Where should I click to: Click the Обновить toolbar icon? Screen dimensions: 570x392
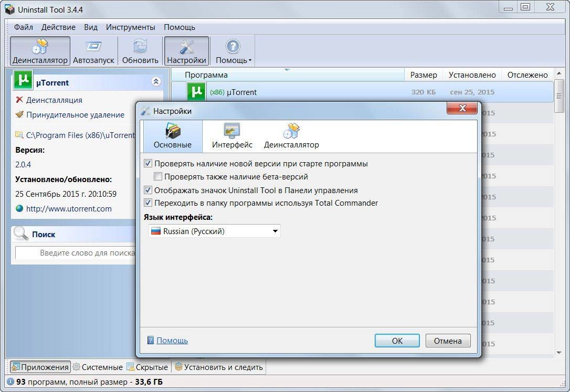(140, 51)
